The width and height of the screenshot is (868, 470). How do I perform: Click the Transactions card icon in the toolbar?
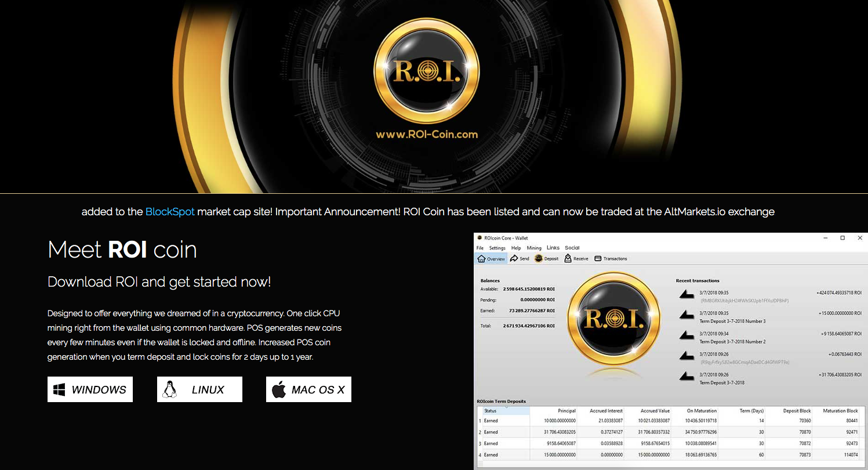tap(598, 259)
